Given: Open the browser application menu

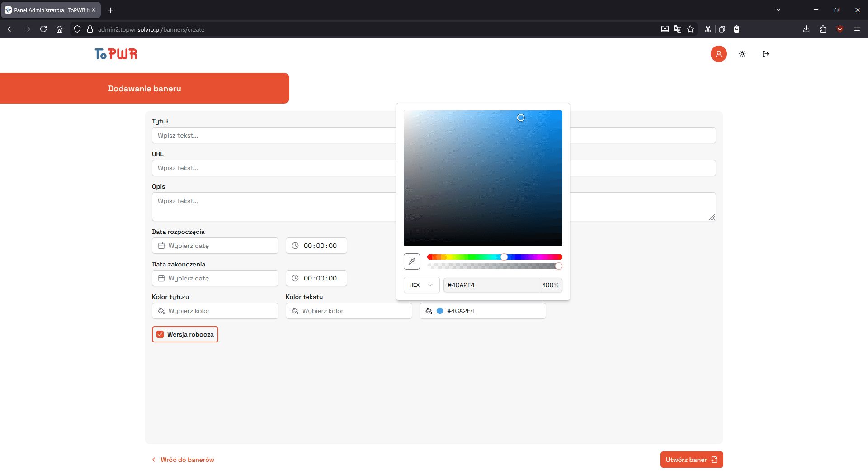Looking at the screenshot, I should (857, 29).
